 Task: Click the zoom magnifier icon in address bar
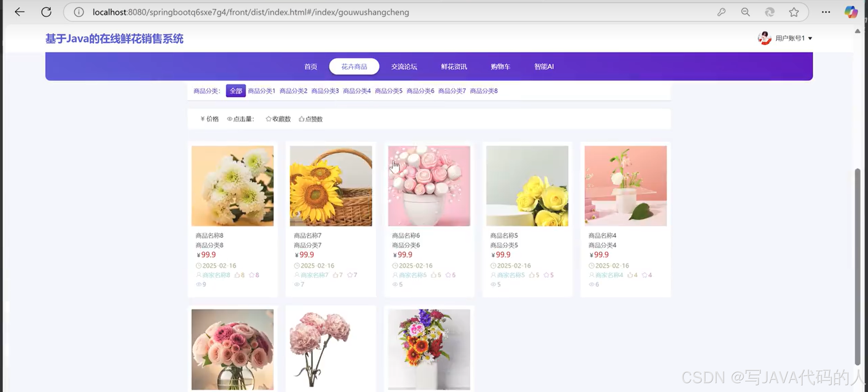pos(745,12)
